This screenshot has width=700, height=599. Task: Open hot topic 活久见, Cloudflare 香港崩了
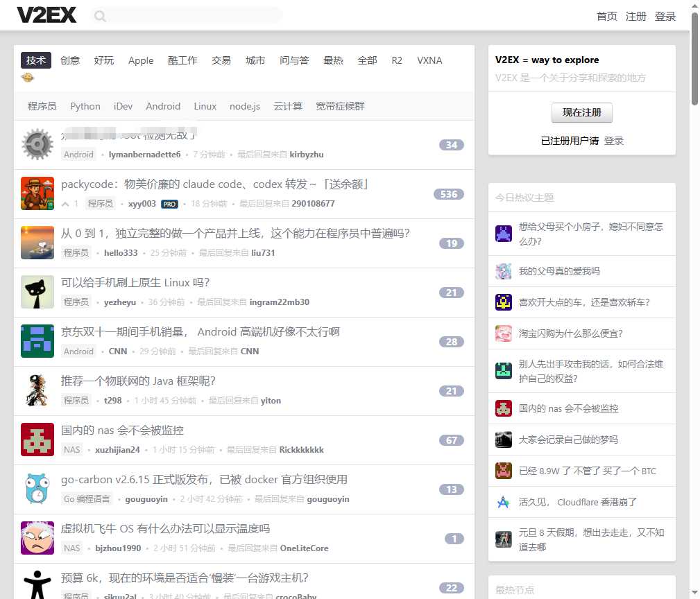[577, 502]
